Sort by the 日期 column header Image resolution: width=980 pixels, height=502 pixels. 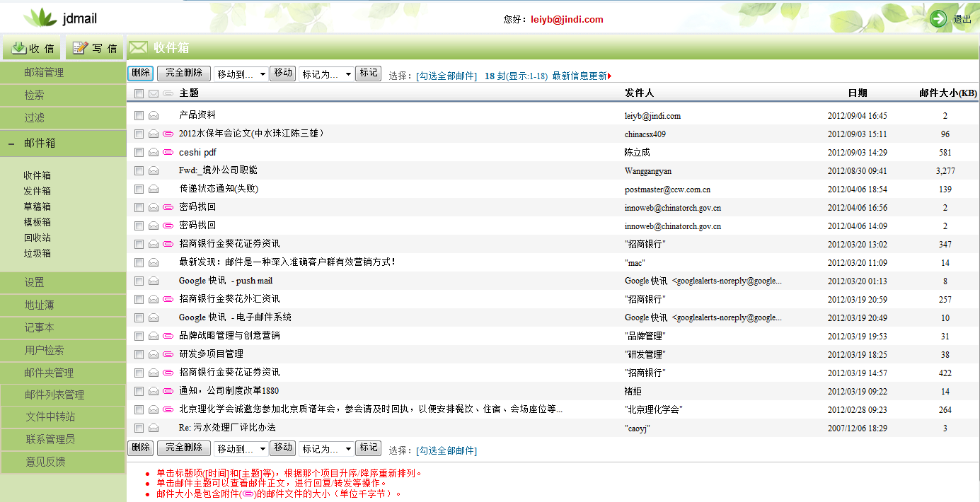(x=858, y=93)
